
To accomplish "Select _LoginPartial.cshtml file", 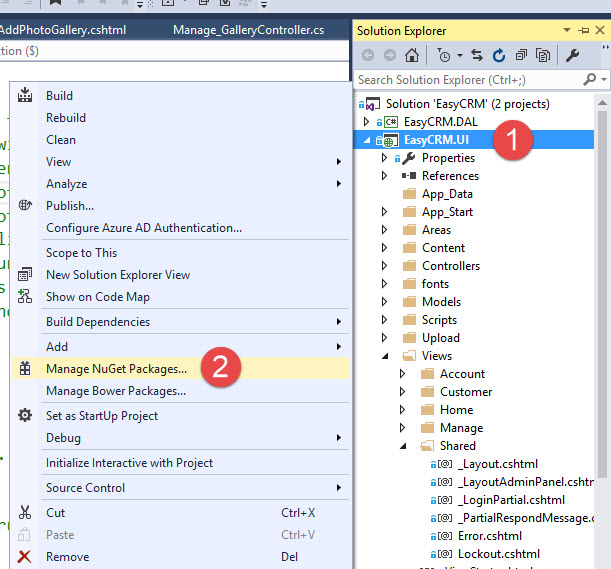I will coord(512,500).
